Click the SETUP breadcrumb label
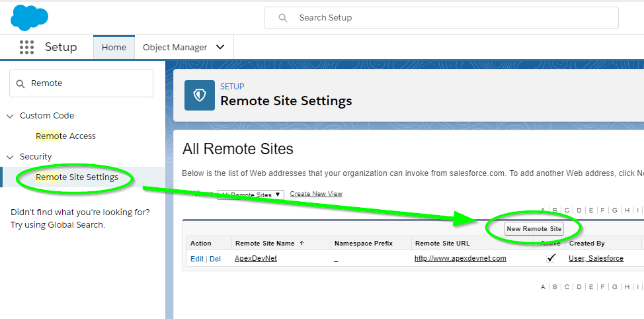This screenshot has width=644, height=319. (x=232, y=86)
